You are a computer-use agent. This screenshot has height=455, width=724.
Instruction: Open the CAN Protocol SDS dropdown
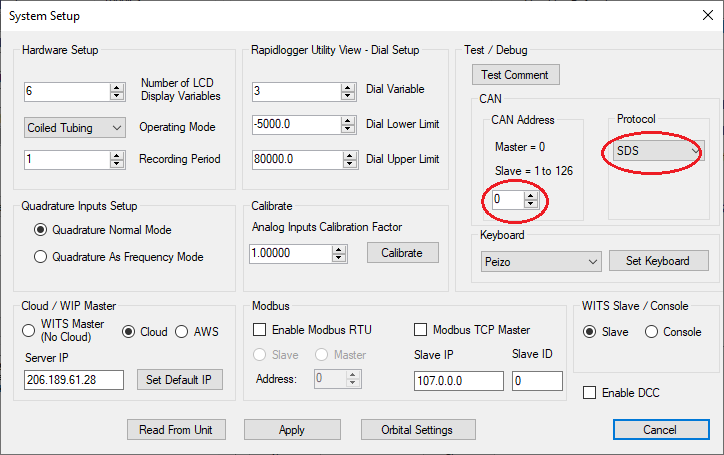pyautogui.click(x=658, y=151)
